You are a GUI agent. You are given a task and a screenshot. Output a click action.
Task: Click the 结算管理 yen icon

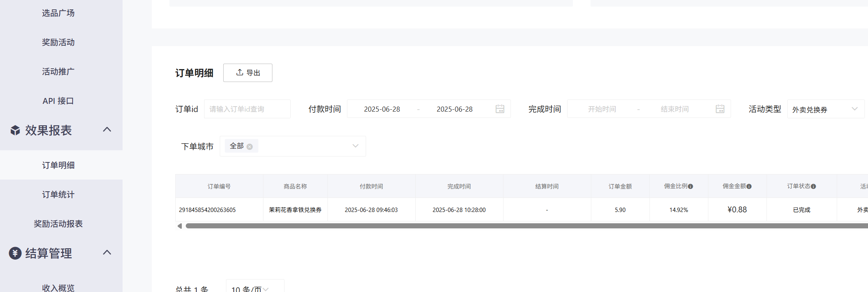tap(15, 253)
